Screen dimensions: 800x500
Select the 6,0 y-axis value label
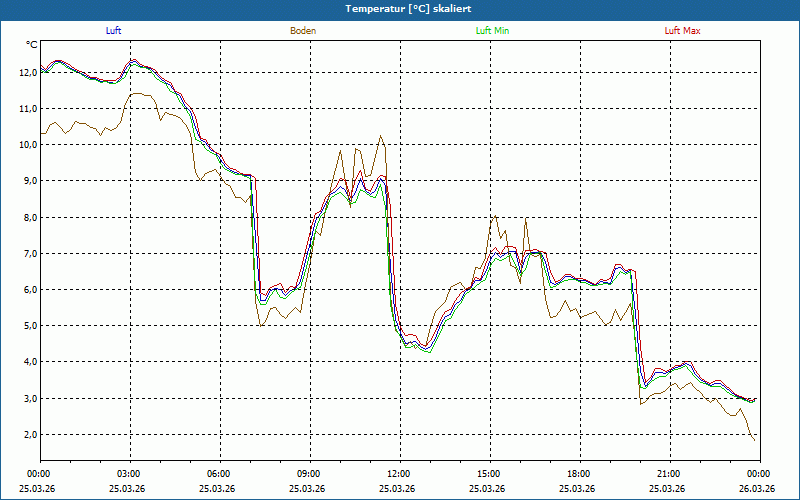[x=27, y=290]
